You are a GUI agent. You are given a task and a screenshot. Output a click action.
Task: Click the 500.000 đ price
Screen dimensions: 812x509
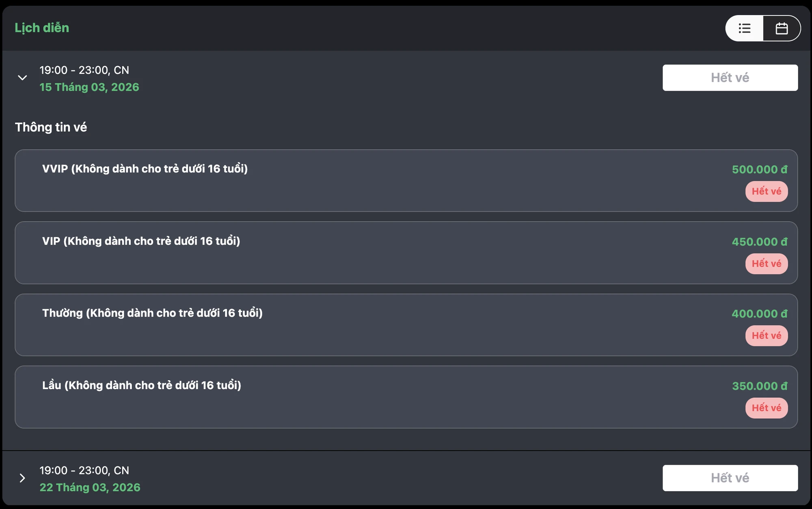coord(759,169)
